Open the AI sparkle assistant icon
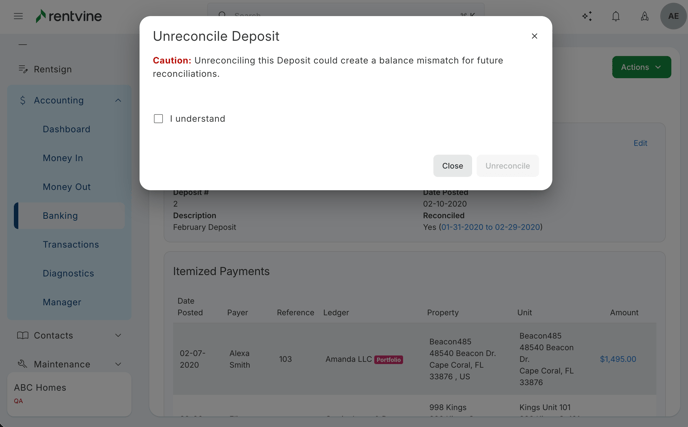 pos(587,16)
